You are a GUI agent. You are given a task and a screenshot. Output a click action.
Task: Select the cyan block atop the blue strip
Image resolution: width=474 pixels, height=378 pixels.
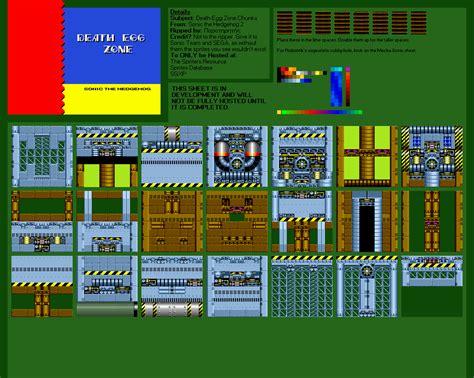pos(336,69)
